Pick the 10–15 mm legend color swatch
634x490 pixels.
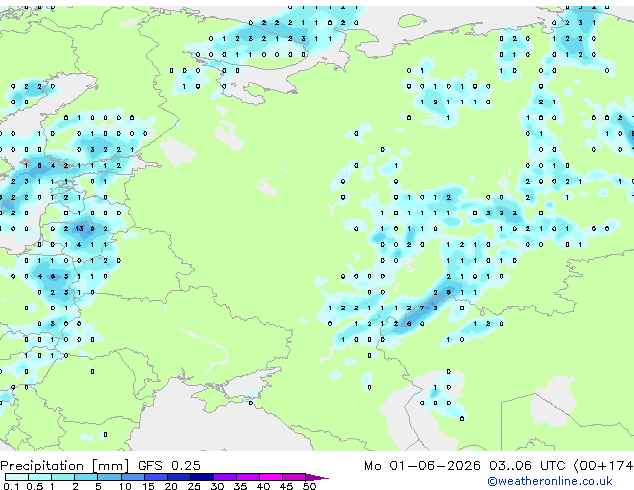pyautogui.click(x=132, y=477)
